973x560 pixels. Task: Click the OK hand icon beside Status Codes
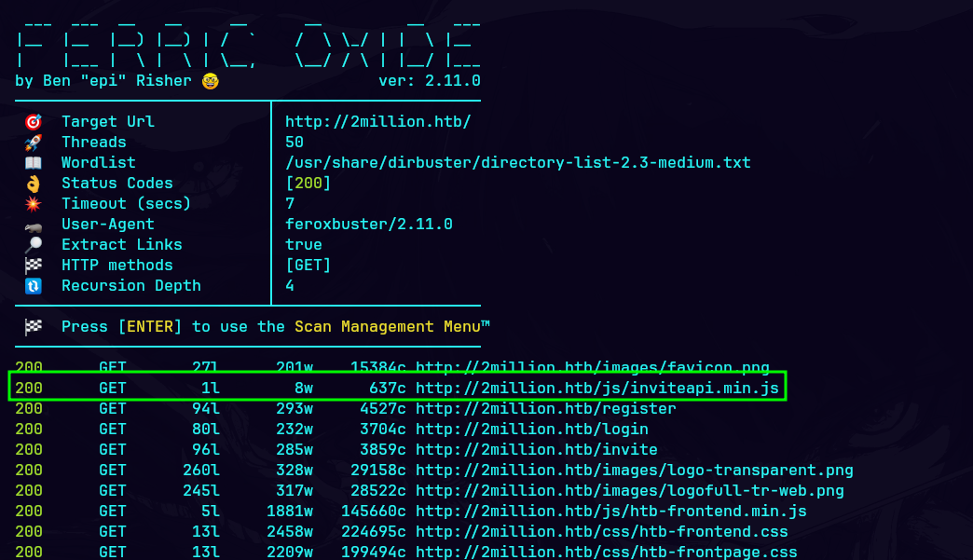(33, 184)
